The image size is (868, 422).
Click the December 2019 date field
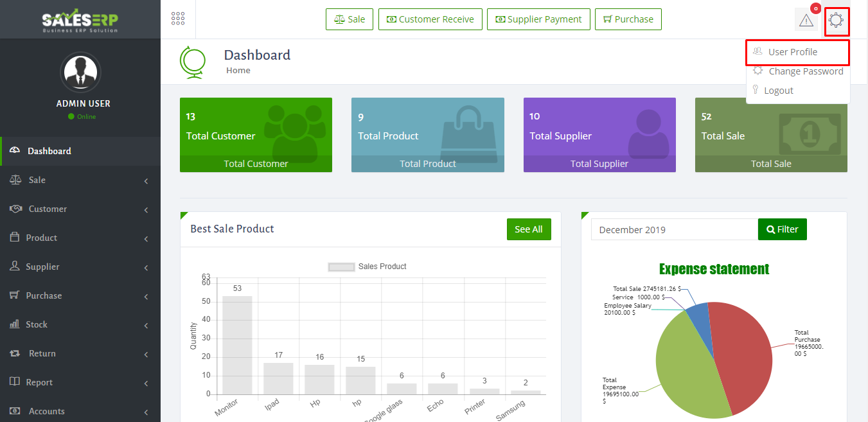coord(673,229)
